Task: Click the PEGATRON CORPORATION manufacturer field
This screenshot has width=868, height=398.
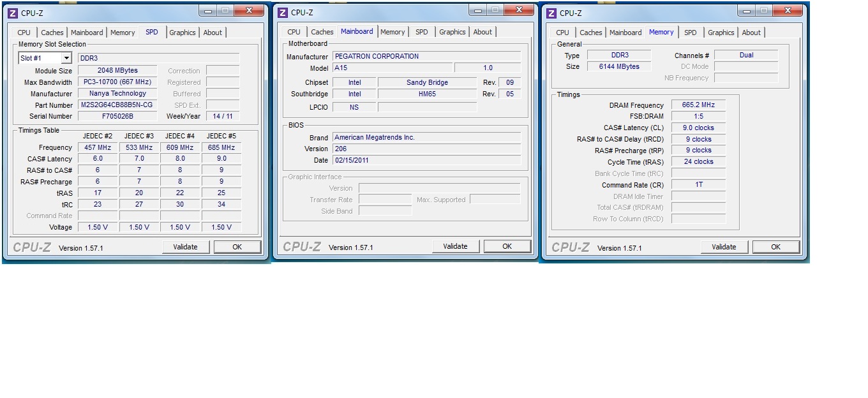Action: click(426, 56)
